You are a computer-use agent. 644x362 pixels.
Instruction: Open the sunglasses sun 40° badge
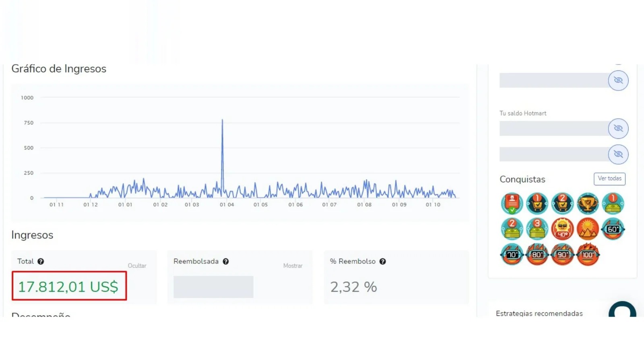[562, 229]
